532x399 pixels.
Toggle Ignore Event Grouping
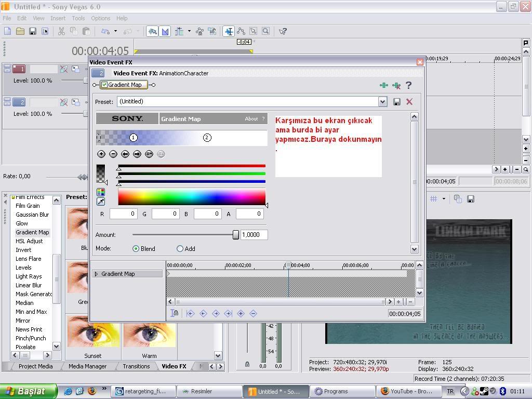pyautogui.click(x=212, y=32)
